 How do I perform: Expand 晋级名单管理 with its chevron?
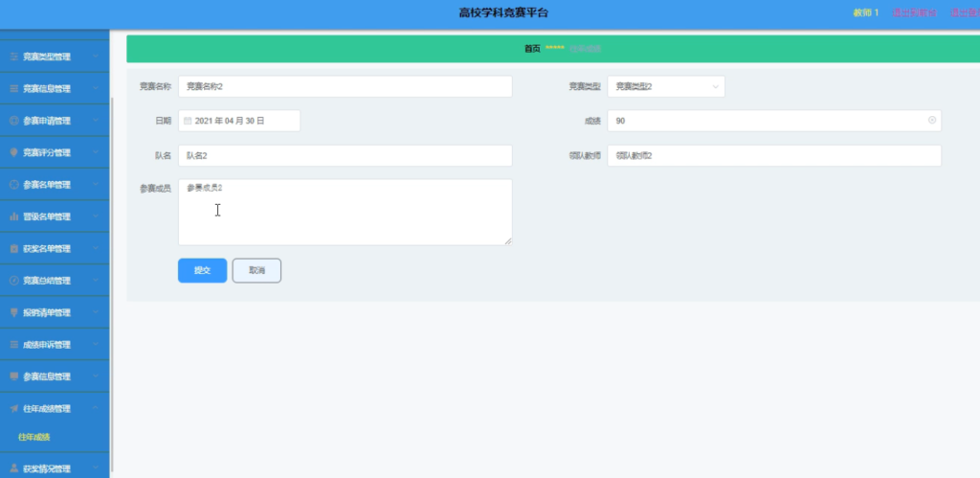96,216
